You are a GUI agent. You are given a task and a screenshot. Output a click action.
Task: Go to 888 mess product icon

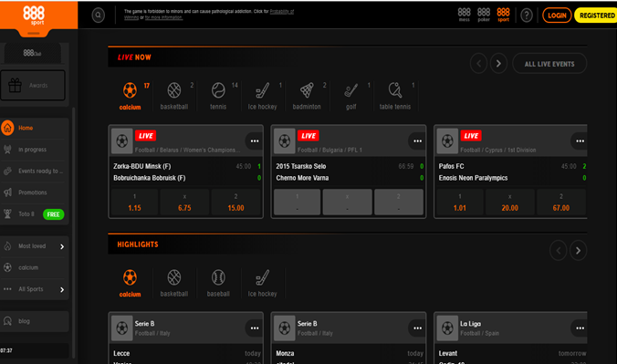point(464,15)
